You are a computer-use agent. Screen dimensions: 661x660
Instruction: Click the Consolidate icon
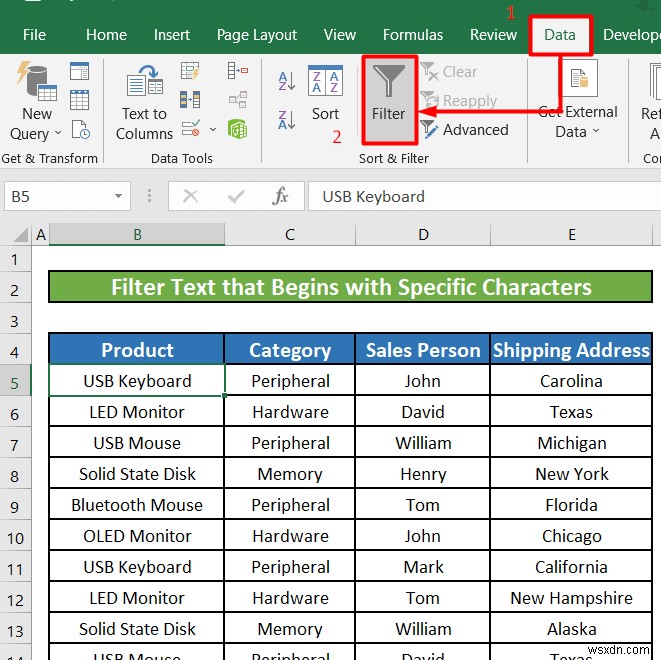point(238,71)
